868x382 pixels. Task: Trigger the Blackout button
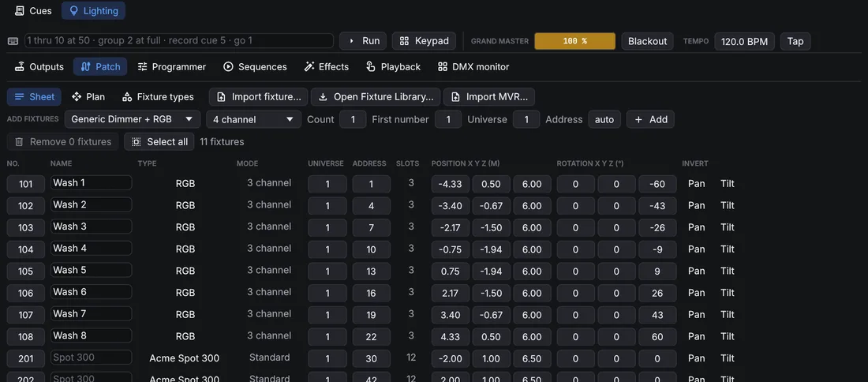647,41
